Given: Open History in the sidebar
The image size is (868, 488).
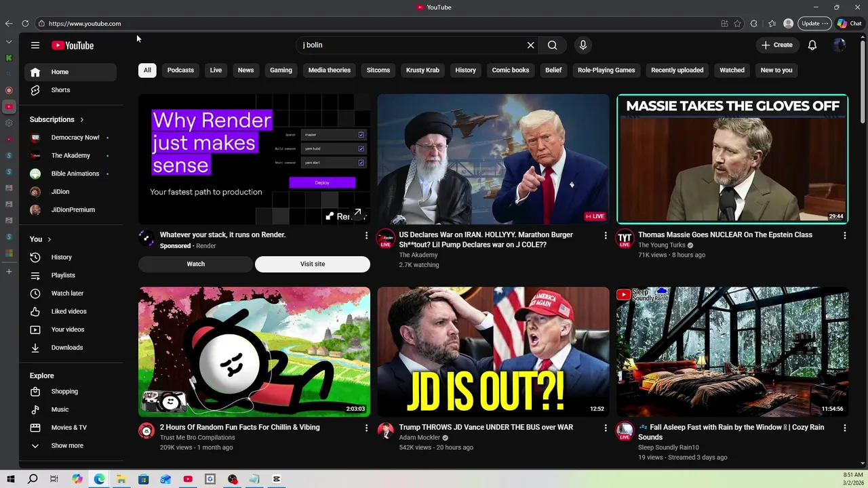Looking at the screenshot, I should 71,258.
